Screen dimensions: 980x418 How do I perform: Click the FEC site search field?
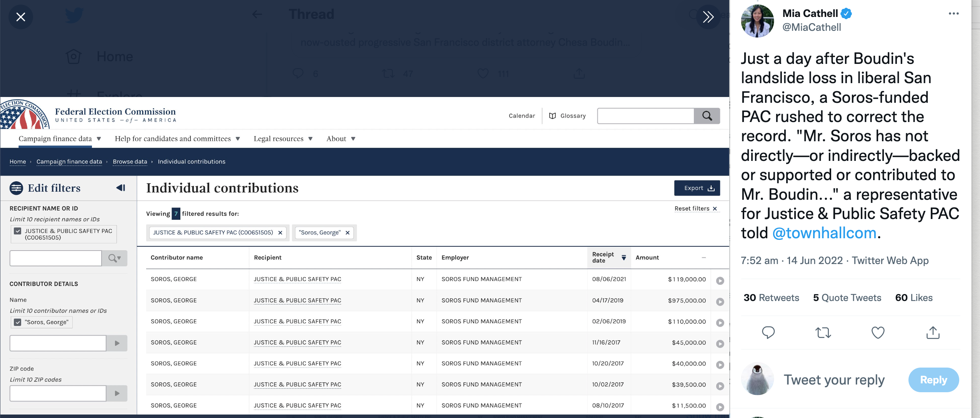click(645, 116)
